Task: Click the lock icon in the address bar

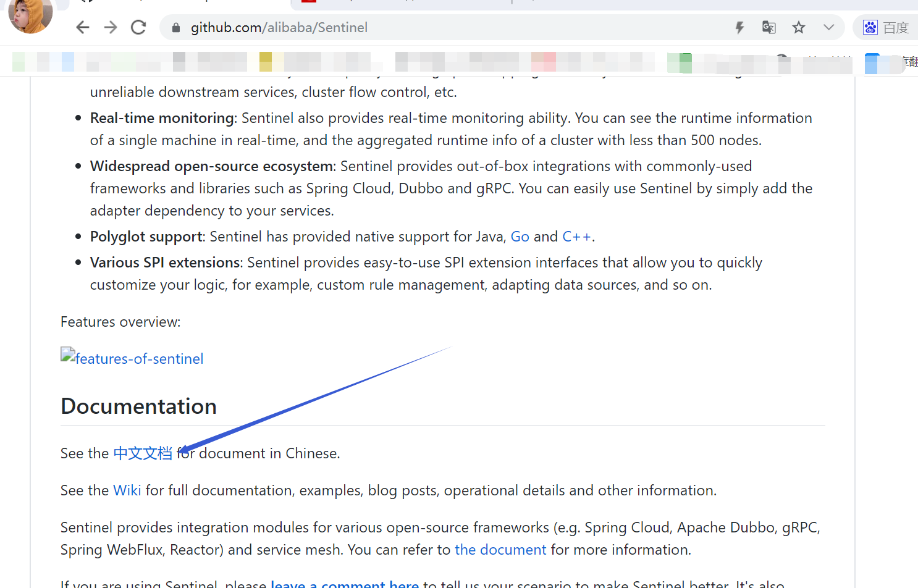Action: point(176,28)
